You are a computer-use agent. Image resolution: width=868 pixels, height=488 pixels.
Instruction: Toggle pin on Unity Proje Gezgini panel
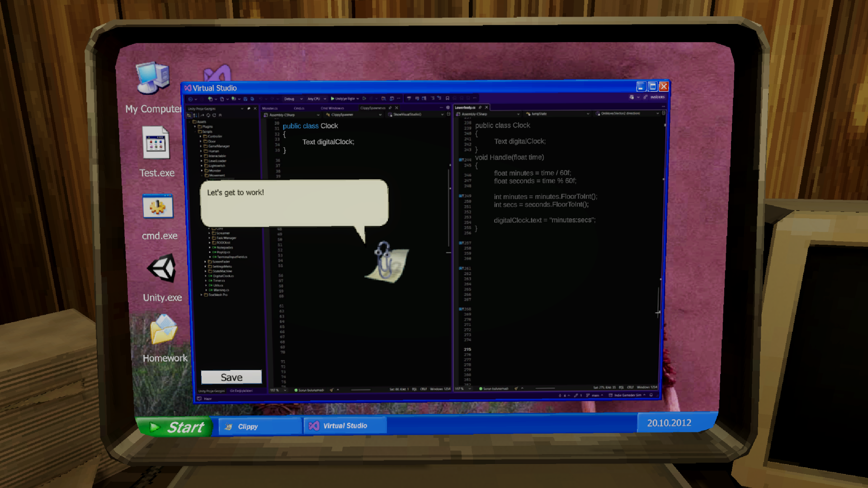(249, 108)
